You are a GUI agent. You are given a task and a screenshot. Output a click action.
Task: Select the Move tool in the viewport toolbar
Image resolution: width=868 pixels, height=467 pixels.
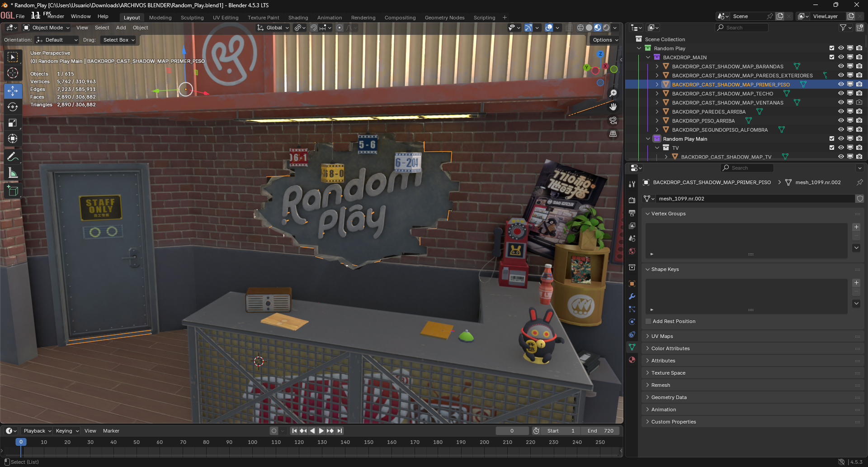13,91
